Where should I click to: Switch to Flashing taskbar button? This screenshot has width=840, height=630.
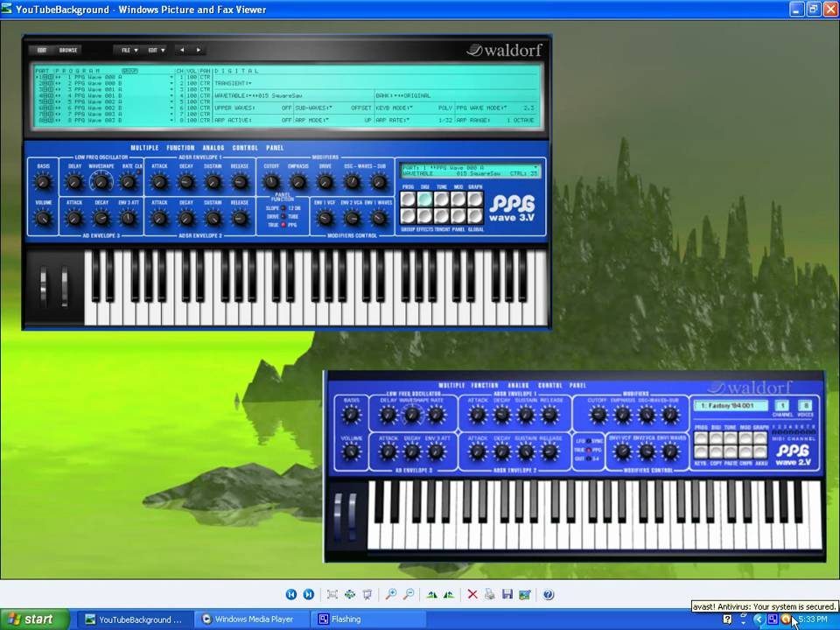click(367, 619)
